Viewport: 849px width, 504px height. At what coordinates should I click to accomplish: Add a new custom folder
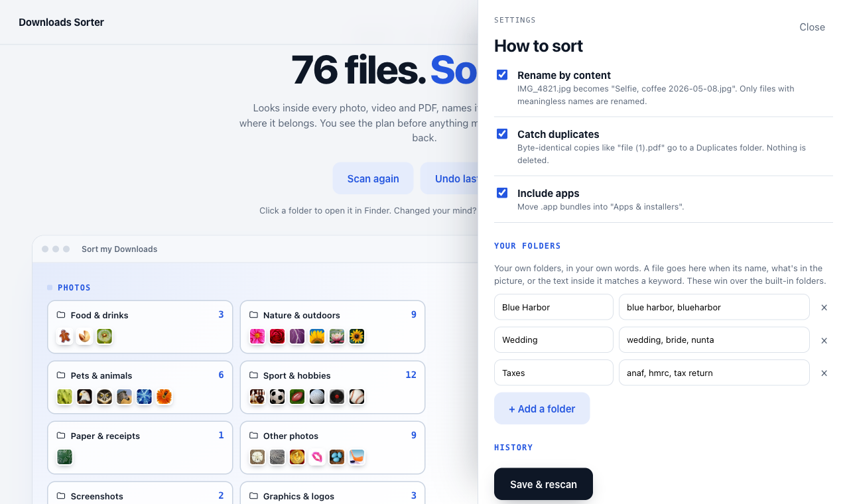542,409
